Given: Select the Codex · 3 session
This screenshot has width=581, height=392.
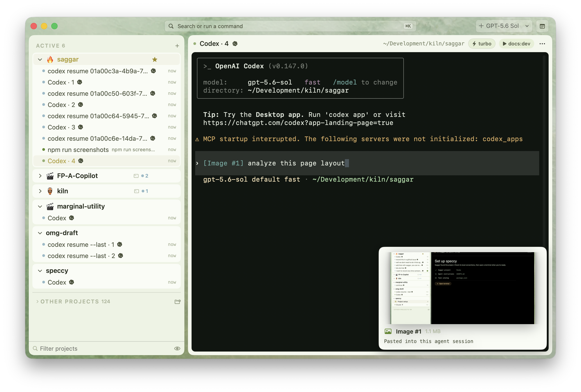Looking at the screenshot, I should (x=106, y=127).
